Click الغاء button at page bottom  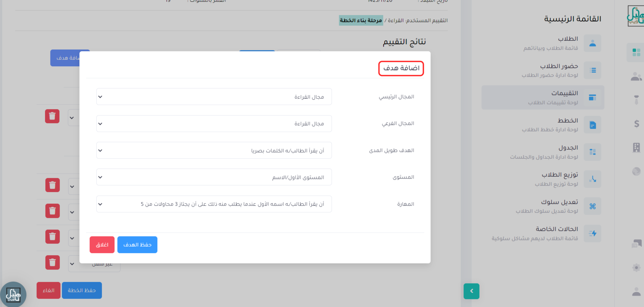[x=49, y=290]
